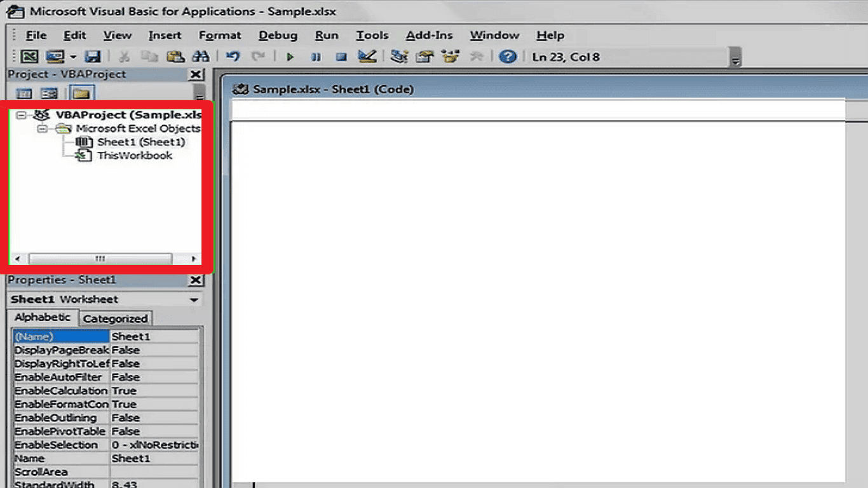
Task: Click the Reset stop icon
Action: [341, 57]
